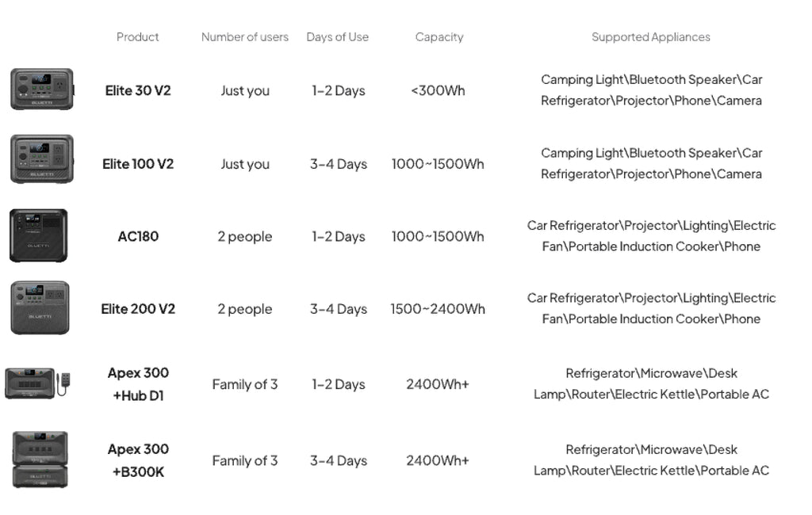Click the Apex 300 +Hub D1 name

(x=138, y=383)
